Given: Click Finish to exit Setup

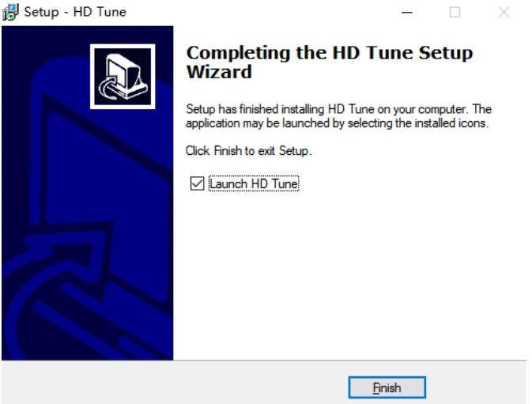Looking at the screenshot, I should pos(387,387).
